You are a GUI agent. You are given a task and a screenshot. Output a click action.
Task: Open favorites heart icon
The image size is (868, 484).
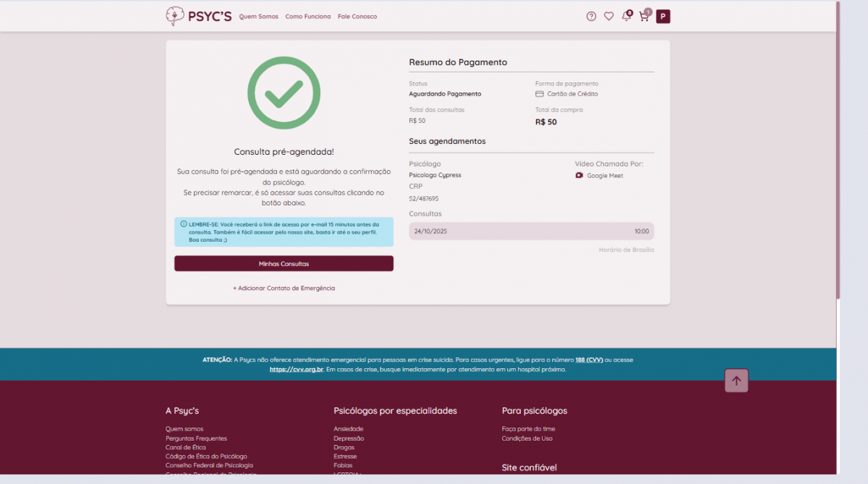click(x=609, y=17)
